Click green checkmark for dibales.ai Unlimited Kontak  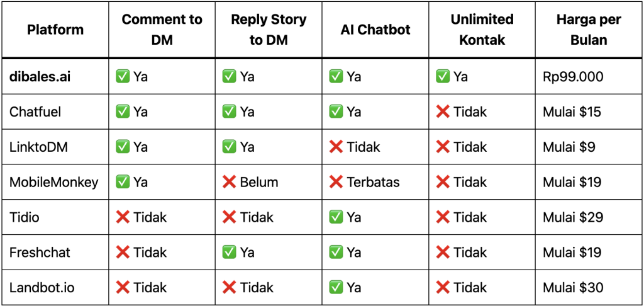(x=443, y=77)
